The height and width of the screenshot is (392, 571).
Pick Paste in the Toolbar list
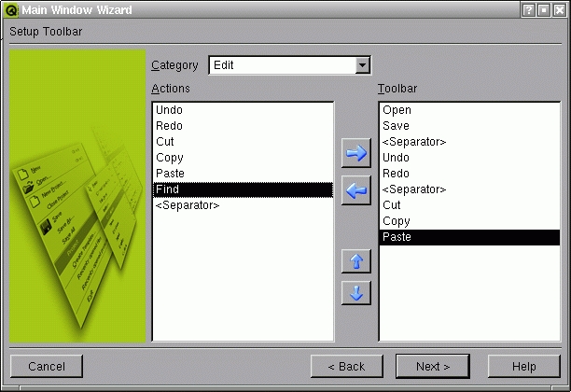pyautogui.click(x=397, y=237)
